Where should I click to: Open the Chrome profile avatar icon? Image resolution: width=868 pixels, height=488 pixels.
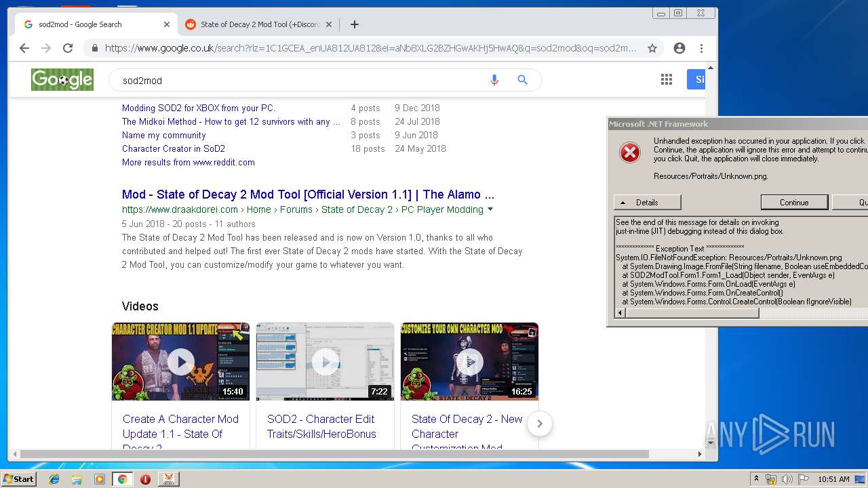[x=679, y=48]
